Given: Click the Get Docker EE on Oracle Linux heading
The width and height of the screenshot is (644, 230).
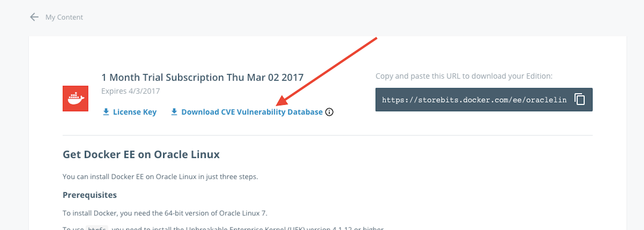Looking at the screenshot, I should click(x=141, y=154).
